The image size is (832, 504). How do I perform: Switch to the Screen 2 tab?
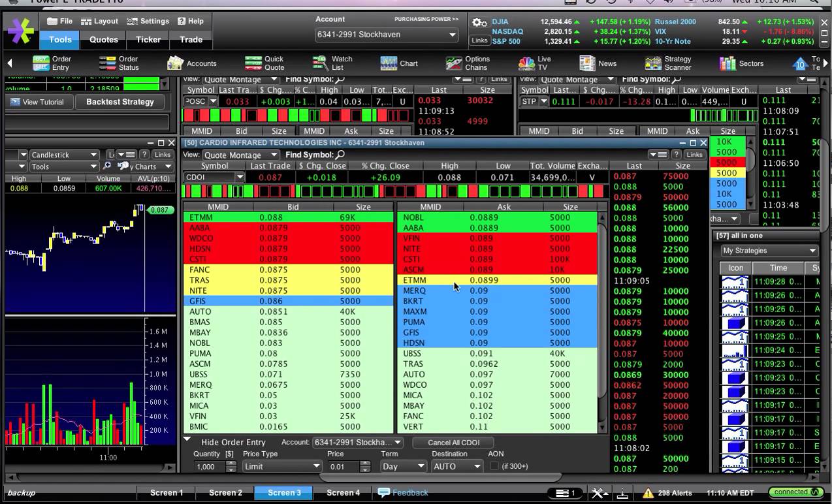coord(225,492)
